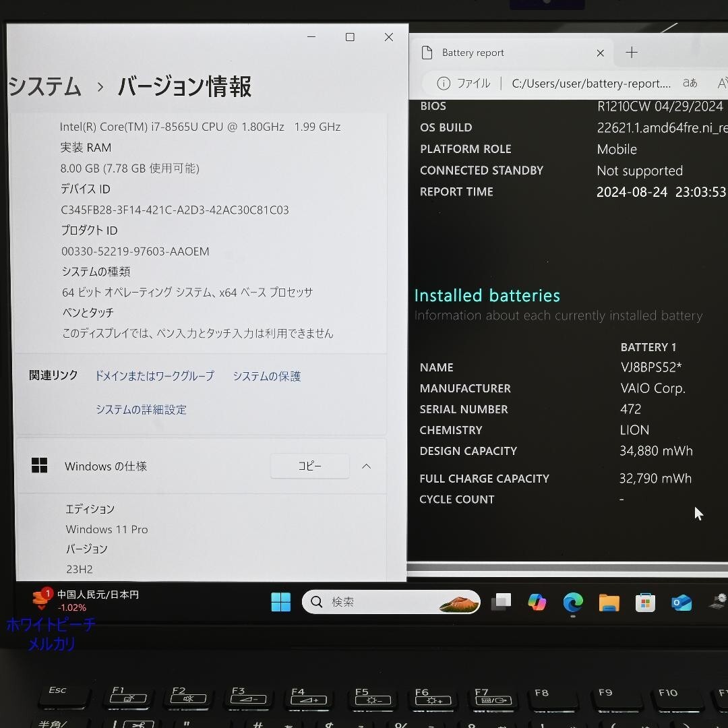The image size is (728, 728).
Task: Collapse the Windows の仕様 section
Action: [366, 466]
